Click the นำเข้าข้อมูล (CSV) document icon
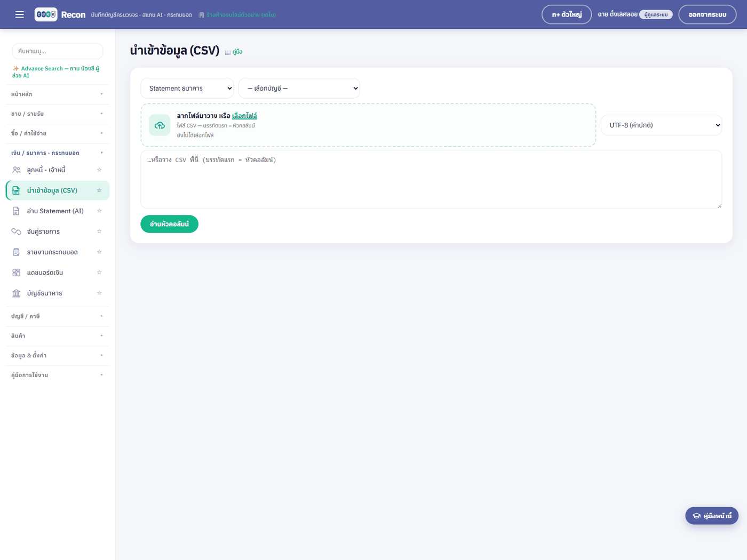 16,190
